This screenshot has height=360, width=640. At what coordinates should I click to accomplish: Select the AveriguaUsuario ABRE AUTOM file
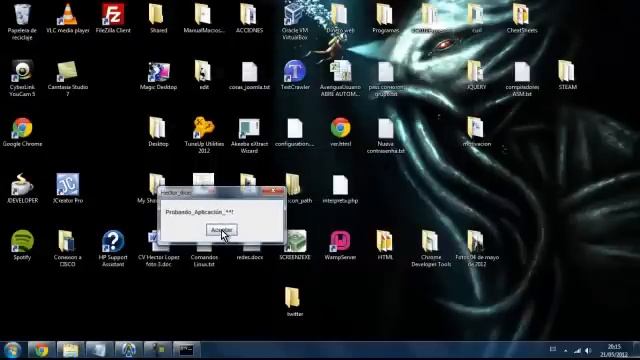340,78
